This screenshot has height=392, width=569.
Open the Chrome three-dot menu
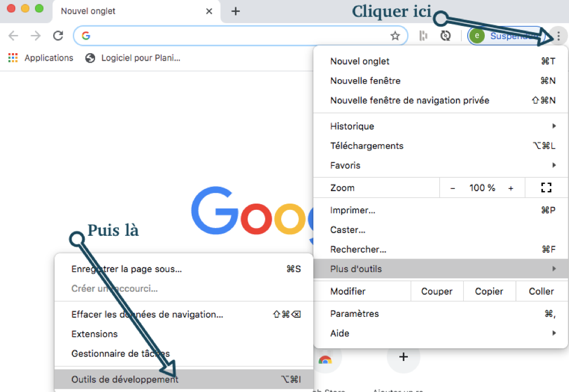tap(559, 35)
